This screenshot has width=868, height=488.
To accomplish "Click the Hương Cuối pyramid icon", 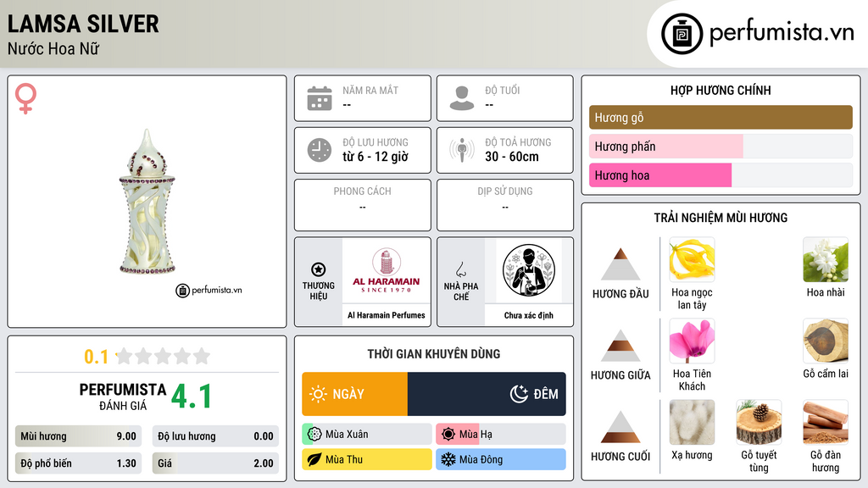I will [620, 427].
